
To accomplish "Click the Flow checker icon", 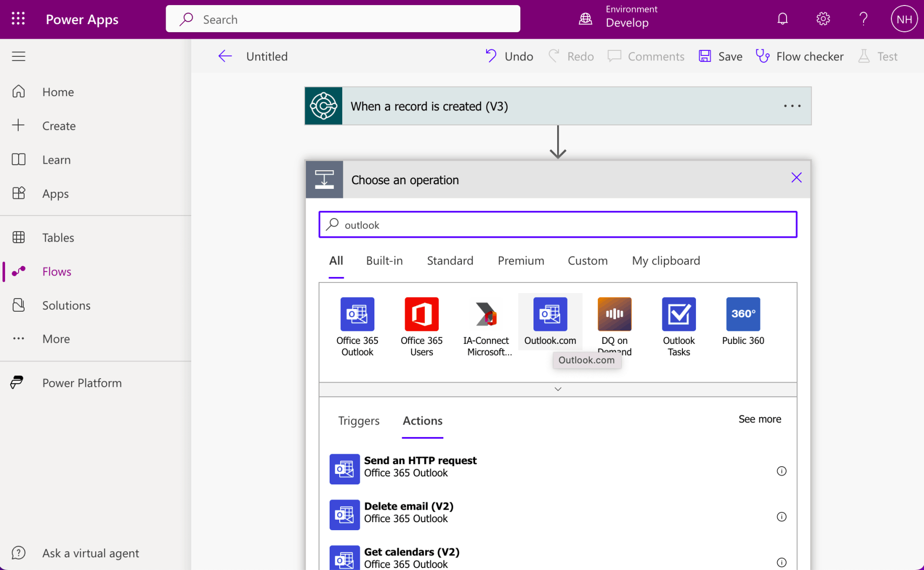I will point(762,56).
